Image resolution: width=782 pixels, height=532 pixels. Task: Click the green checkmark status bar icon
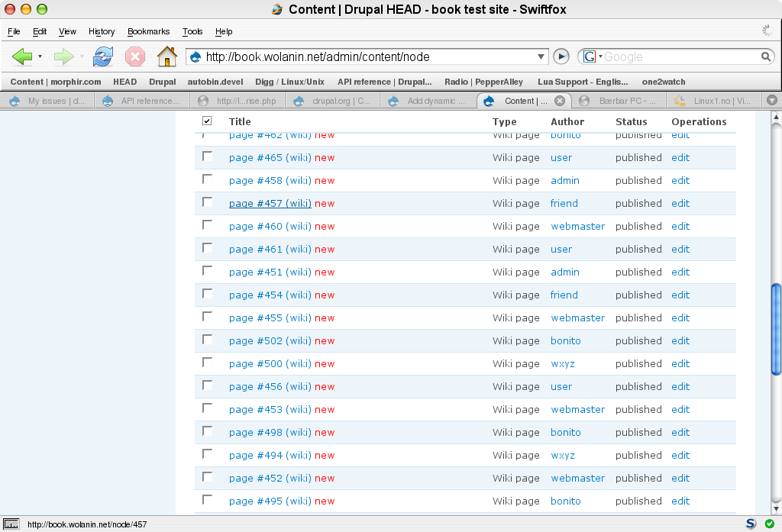pos(769,525)
